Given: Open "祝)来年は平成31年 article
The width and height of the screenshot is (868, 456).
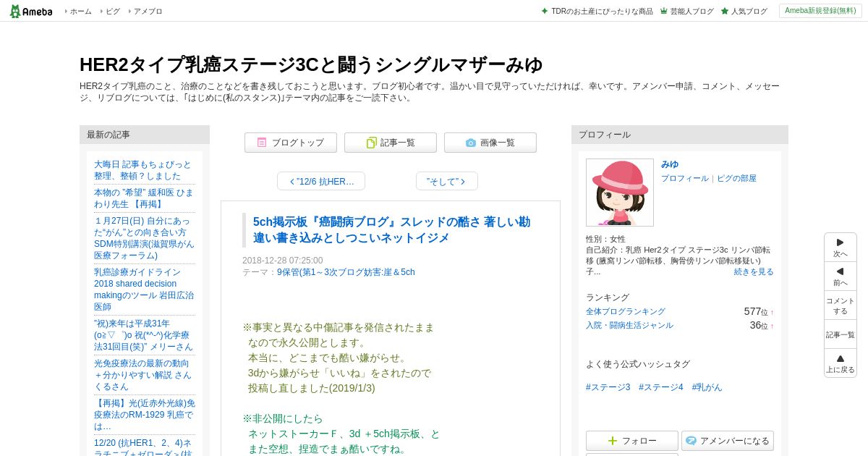Looking at the screenshot, I should click(x=143, y=335).
